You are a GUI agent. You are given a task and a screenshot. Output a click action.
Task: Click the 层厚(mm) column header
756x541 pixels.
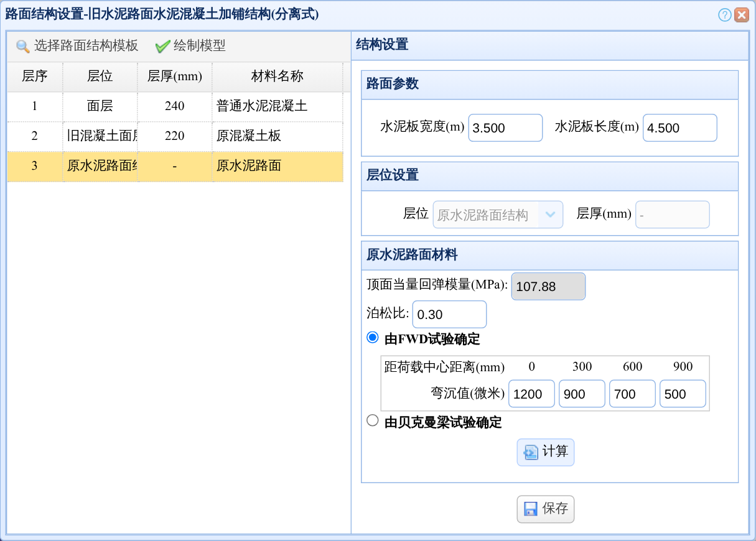[175, 76]
